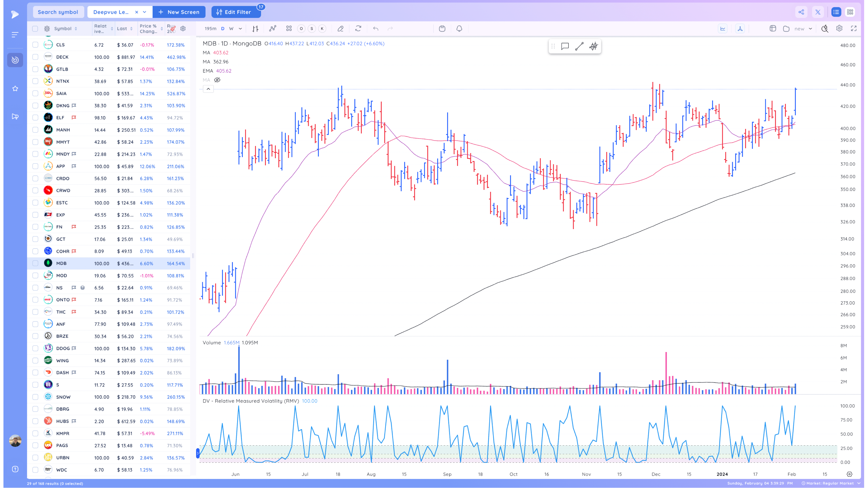The image size is (868, 488).
Task: Open the flags icon in left sidebar
Action: [15, 117]
